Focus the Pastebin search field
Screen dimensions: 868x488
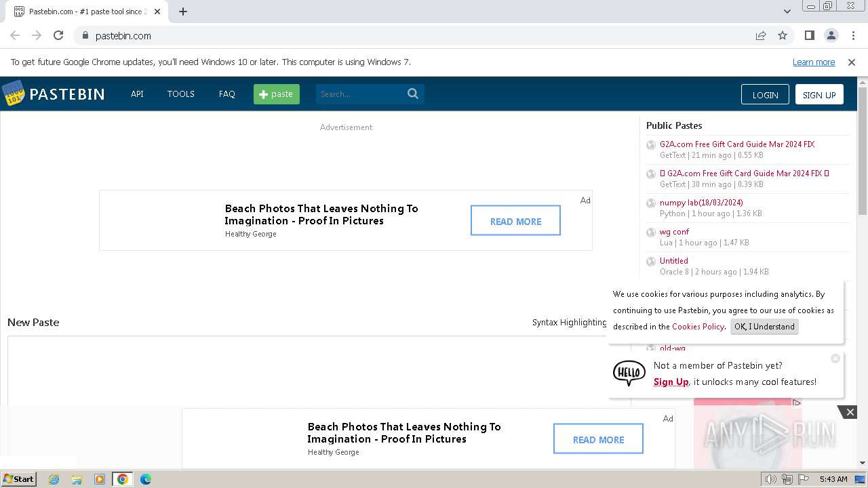tap(360, 94)
